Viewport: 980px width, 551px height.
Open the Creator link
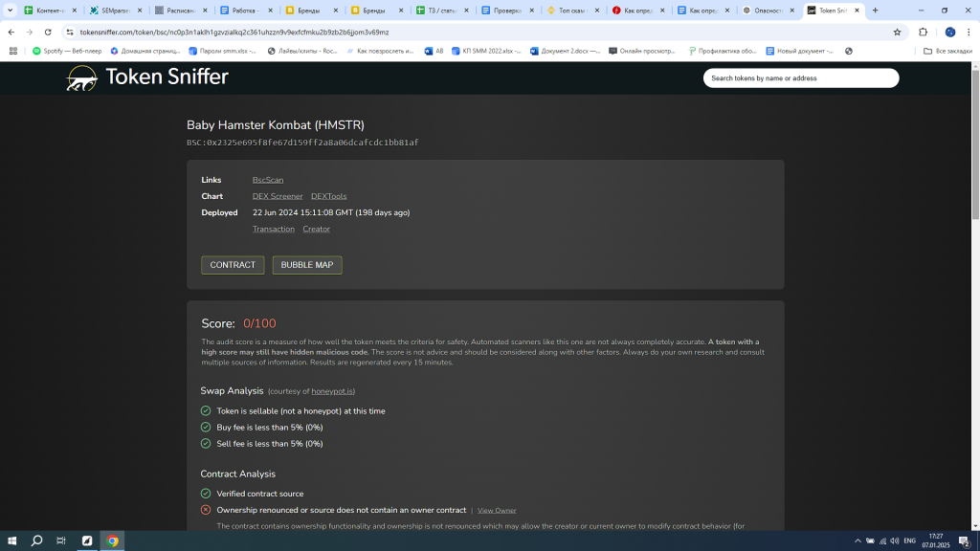[x=316, y=229]
